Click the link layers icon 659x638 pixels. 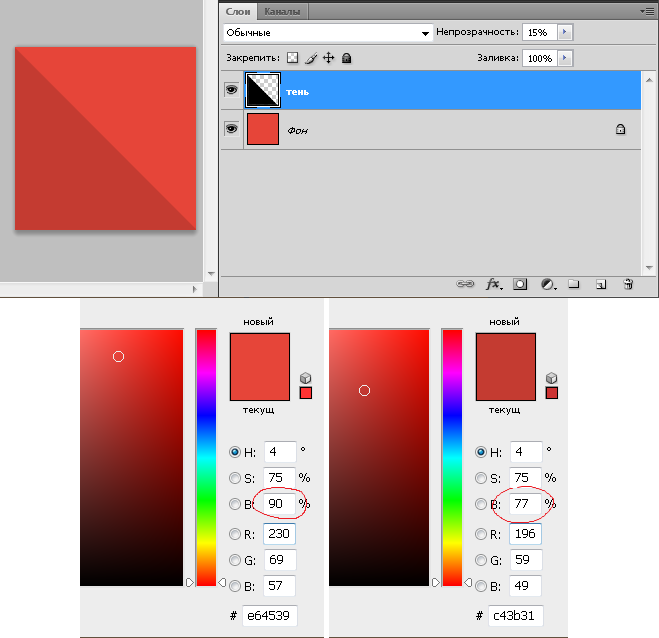point(465,284)
